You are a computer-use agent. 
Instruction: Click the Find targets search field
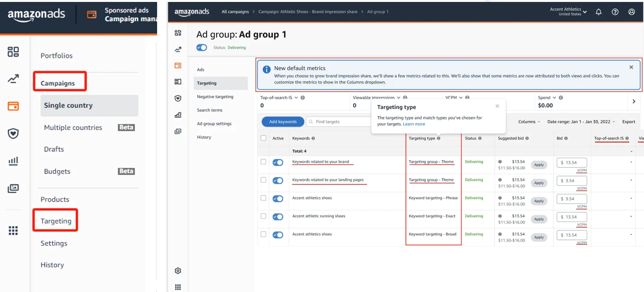click(339, 122)
